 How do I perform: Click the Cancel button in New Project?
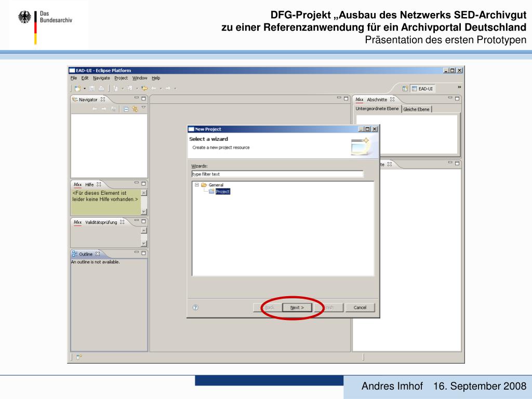360,308
